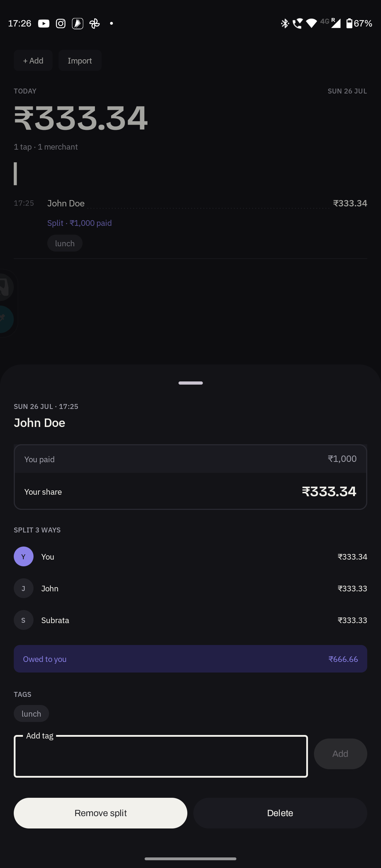Select the S avatar for Subrata
381x868 pixels.
24,620
